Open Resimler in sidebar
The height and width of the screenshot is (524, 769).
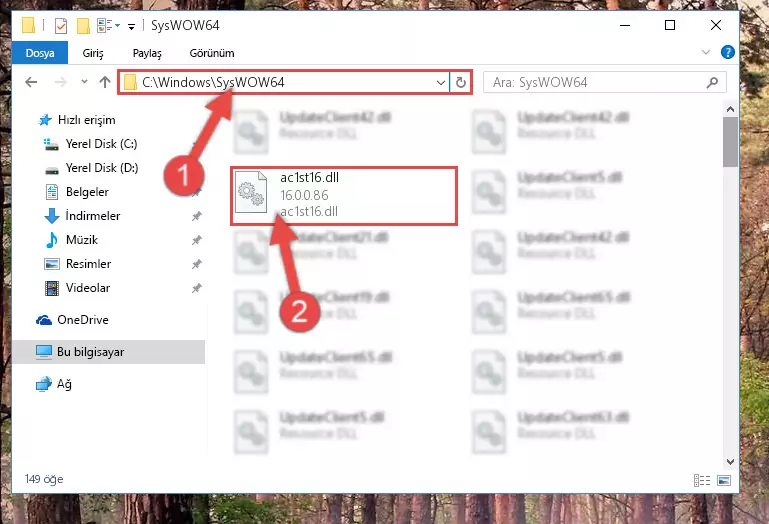[88, 264]
